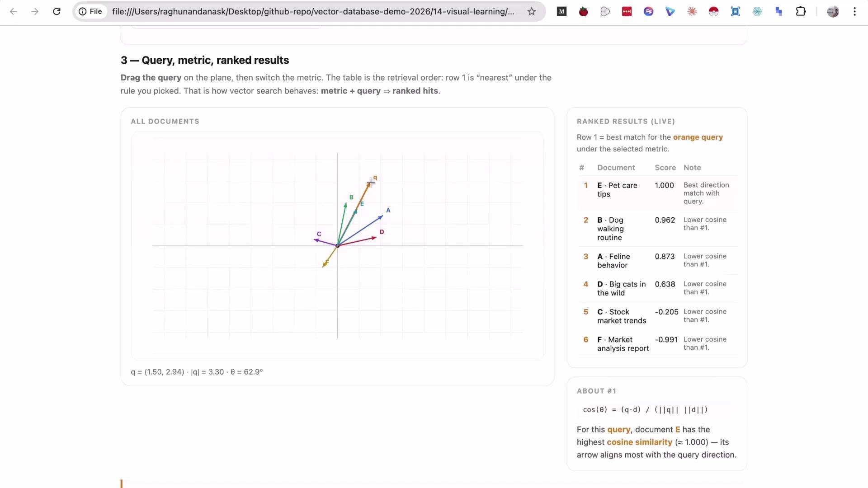The height and width of the screenshot is (488, 868).
Task: Click the 'Note' column header
Action: point(692,168)
